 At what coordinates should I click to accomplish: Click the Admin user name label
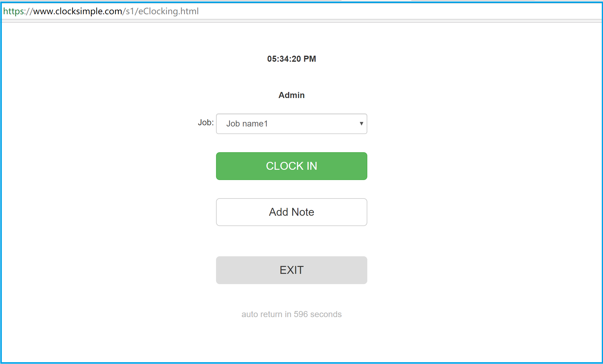click(291, 95)
